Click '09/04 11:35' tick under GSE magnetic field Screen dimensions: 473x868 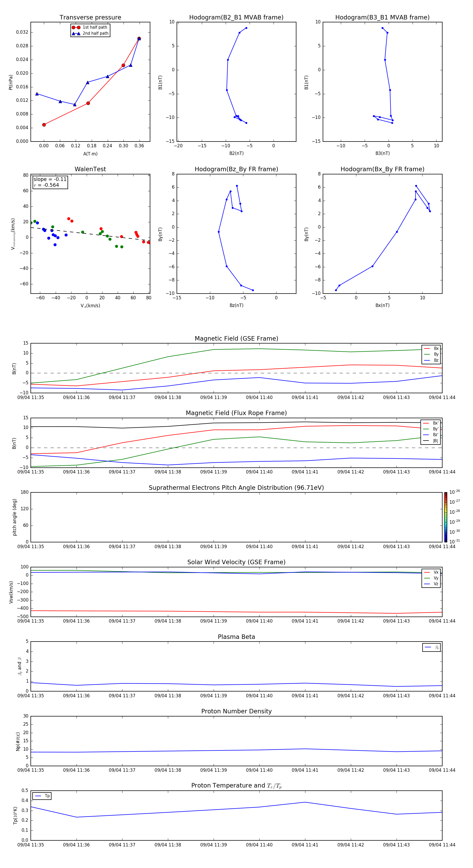click(31, 398)
